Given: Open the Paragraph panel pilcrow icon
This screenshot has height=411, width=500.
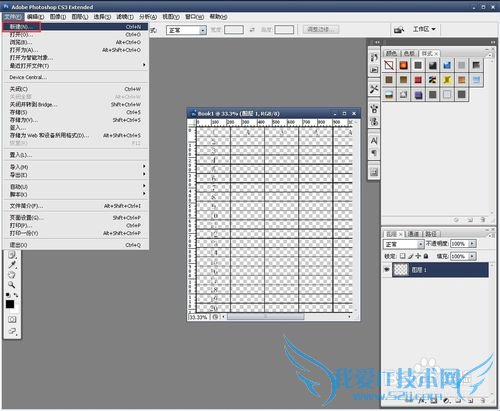Looking at the screenshot, I should coord(374,153).
